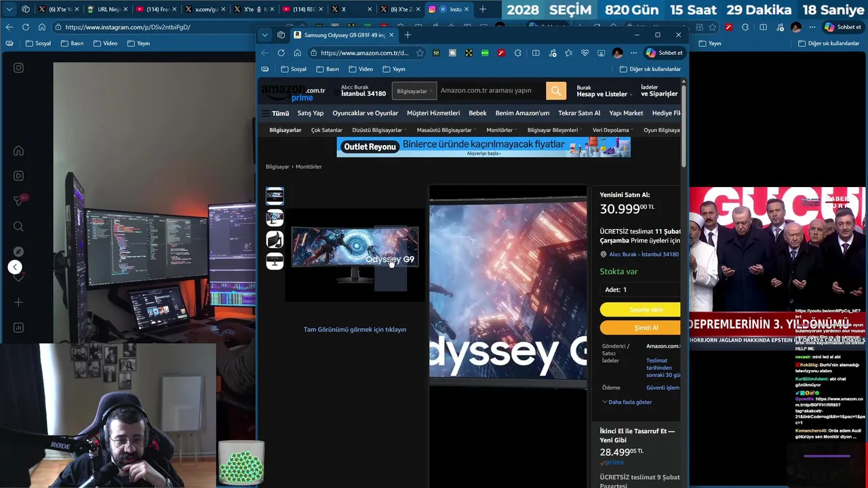The image size is (868, 488).
Task: Open Diğer sık kullanılanlar folder in Amazon window
Action: click(650, 69)
